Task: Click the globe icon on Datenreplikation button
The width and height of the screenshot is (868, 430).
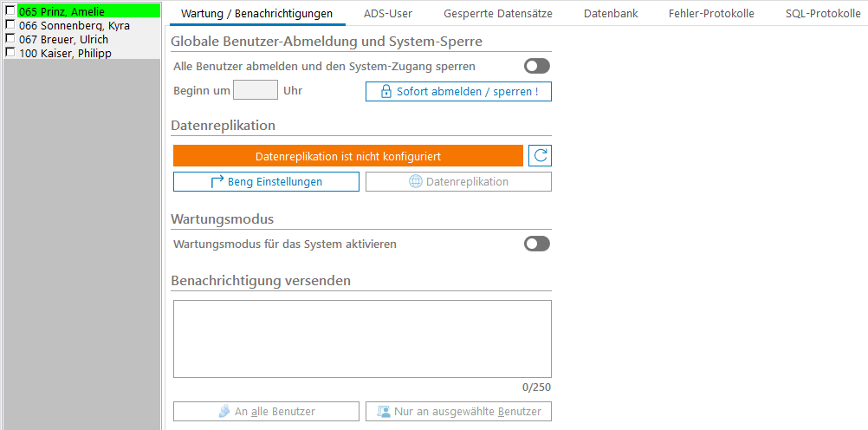Action: click(416, 182)
